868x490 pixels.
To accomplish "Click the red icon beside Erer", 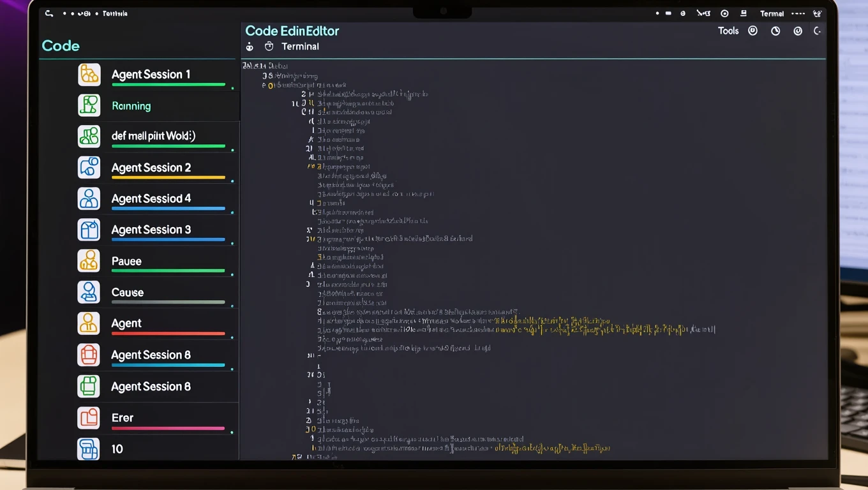I will pos(89,418).
